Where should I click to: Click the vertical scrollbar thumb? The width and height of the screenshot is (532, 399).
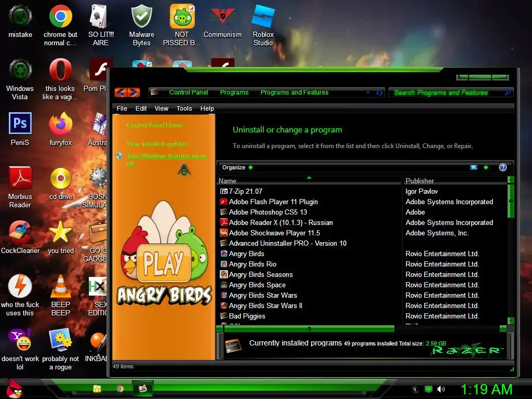[x=511, y=201]
